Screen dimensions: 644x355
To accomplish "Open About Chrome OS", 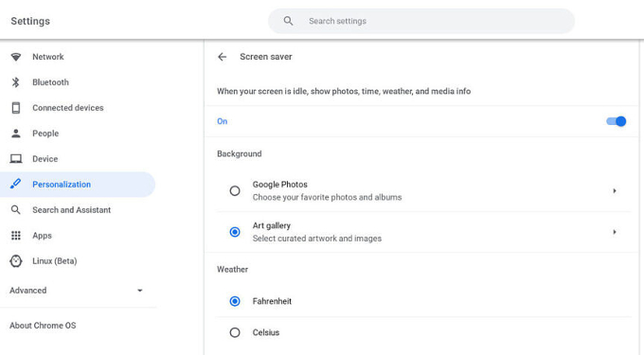I will [x=43, y=326].
